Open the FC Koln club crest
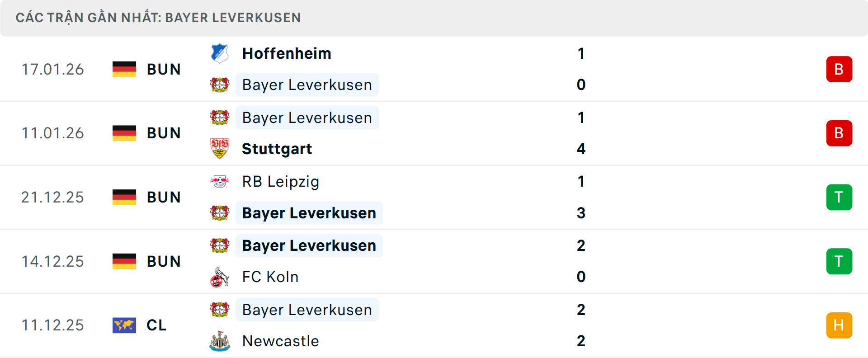The image size is (868, 358). pos(220,277)
